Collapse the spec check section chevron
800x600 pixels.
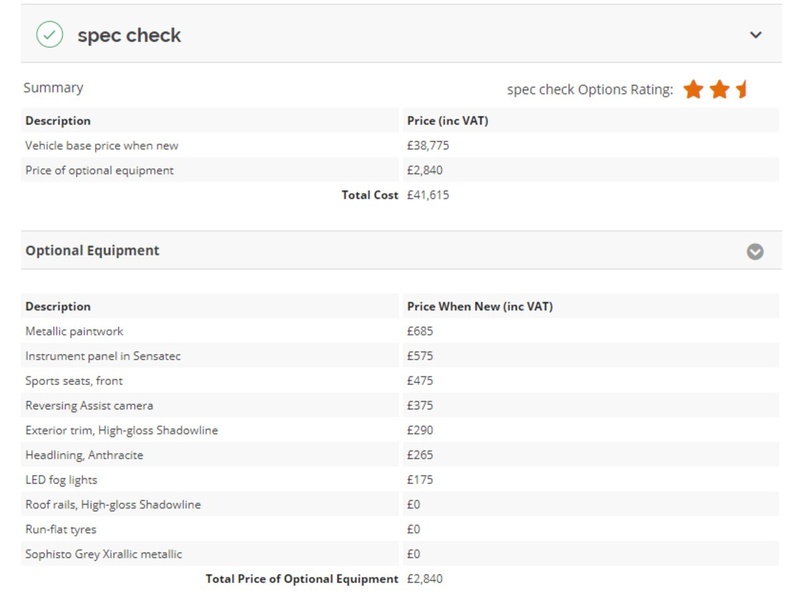(755, 35)
